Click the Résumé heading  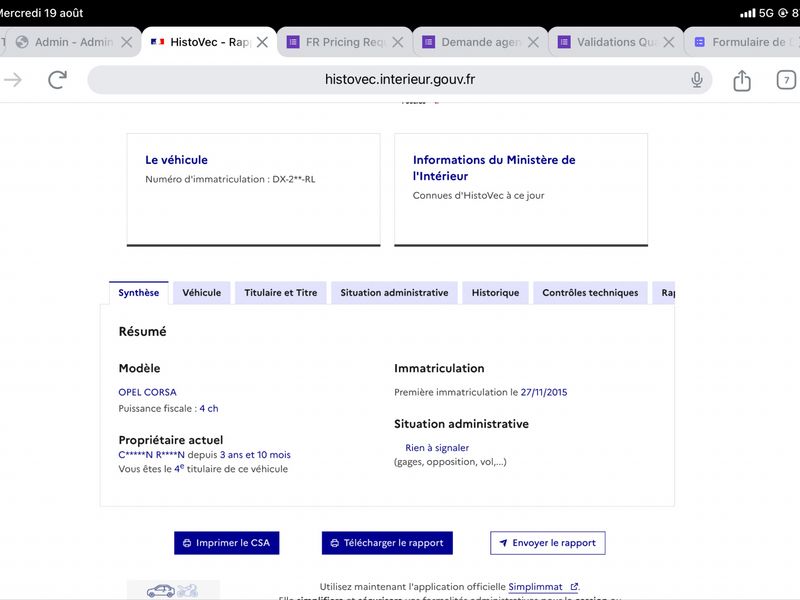(142, 332)
